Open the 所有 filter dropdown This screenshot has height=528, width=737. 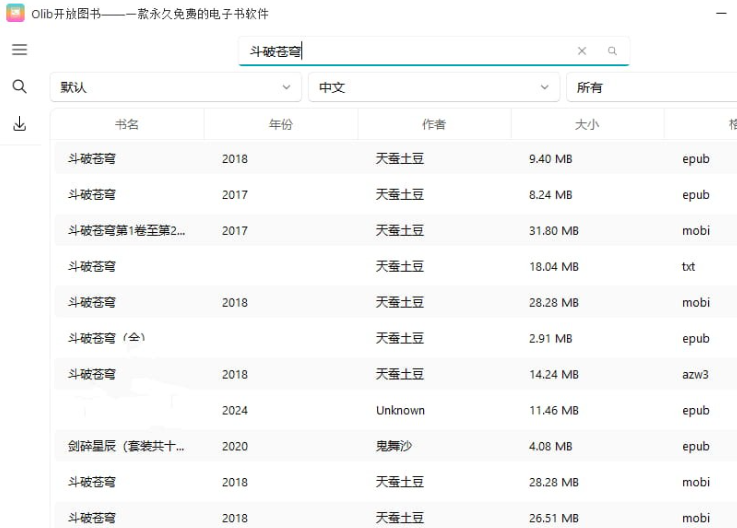(650, 87)
